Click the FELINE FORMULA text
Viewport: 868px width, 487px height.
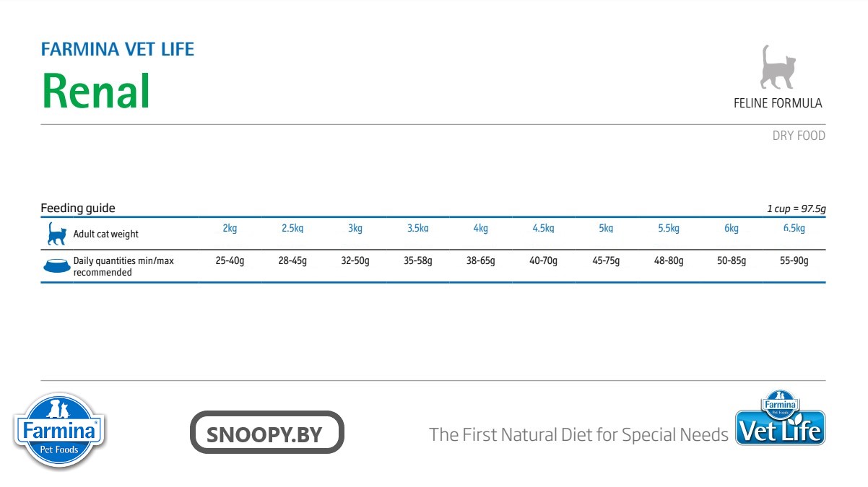tap(778, 103)
